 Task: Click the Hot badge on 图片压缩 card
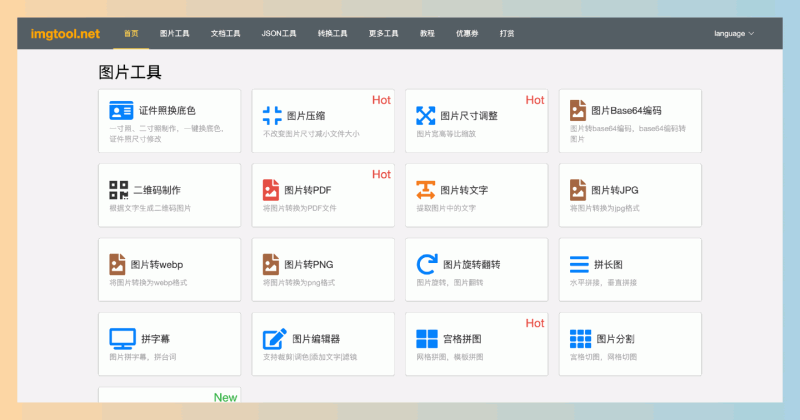click(x=381, y=100)
